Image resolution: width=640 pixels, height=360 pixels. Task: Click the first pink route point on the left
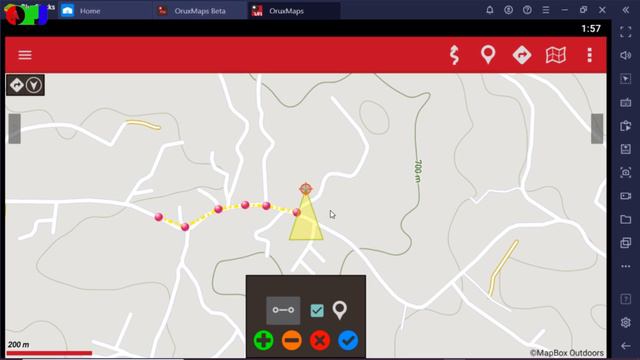[x=159, y=217]
